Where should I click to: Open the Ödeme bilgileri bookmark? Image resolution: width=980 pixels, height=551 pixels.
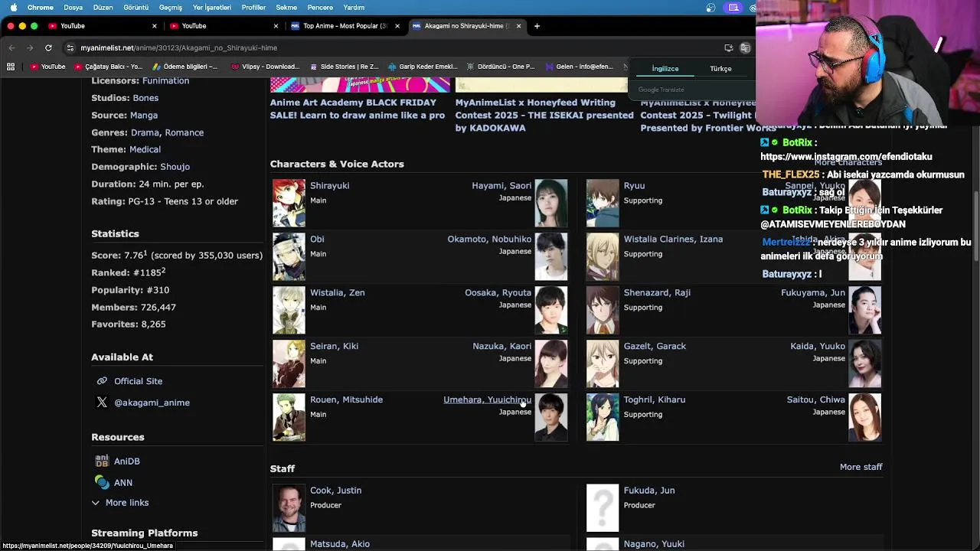pos(185,67)
